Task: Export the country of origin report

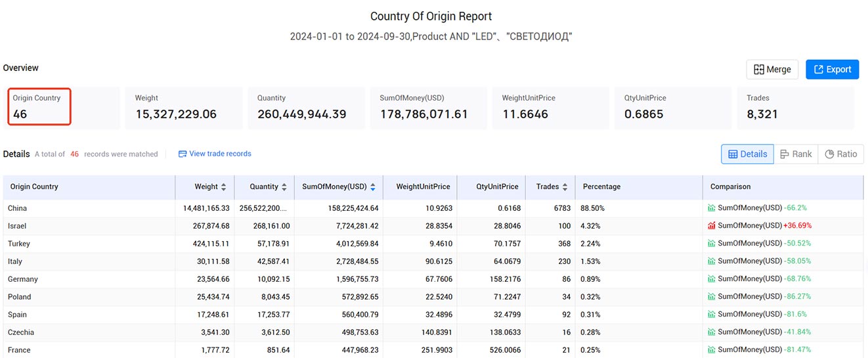Action: click(x=832, y=69)
